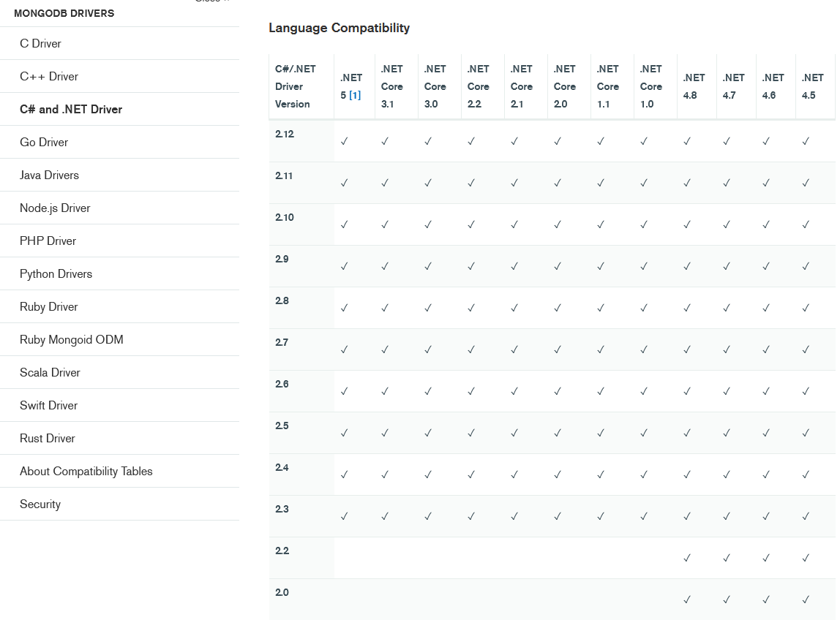View About Compatibility Tables

click(x=86, y=471)
